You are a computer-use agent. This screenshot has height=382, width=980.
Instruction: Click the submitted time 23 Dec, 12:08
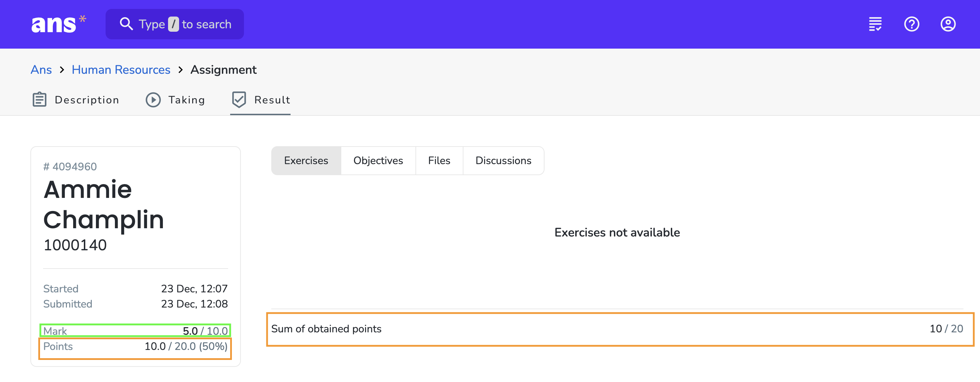pos(194,304)
